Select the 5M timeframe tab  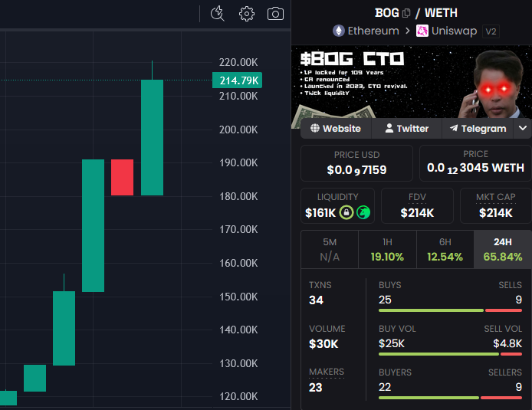[x=330, y=250]
